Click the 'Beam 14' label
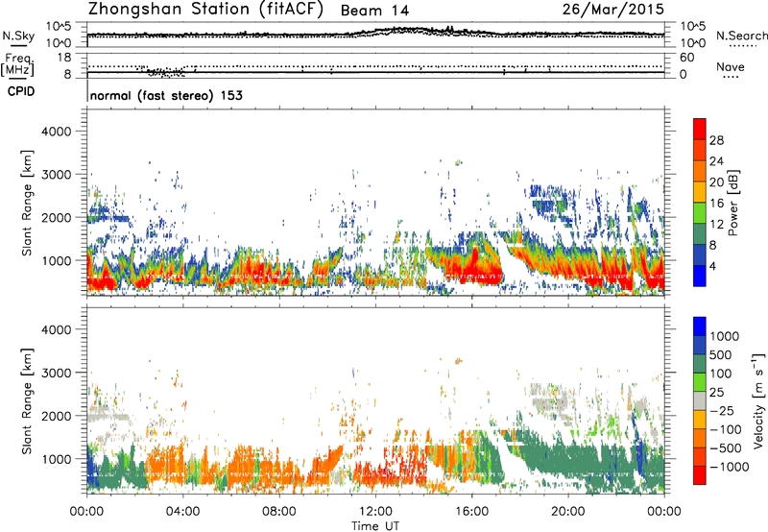 tap(374, 11)
